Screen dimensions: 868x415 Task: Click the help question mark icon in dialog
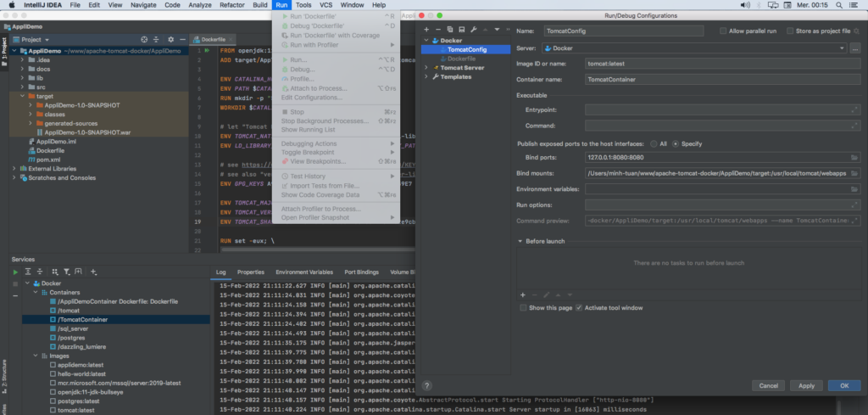pos(427,385)
